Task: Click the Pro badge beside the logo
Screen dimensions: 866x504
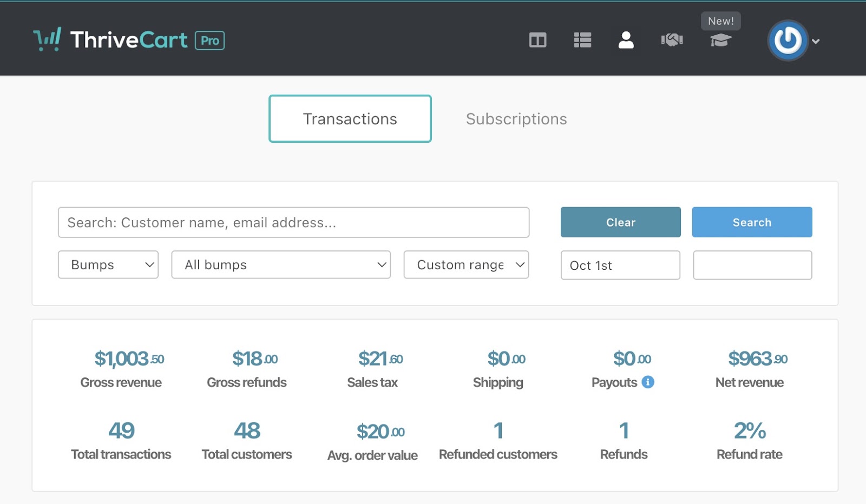Action: (210, 41)
